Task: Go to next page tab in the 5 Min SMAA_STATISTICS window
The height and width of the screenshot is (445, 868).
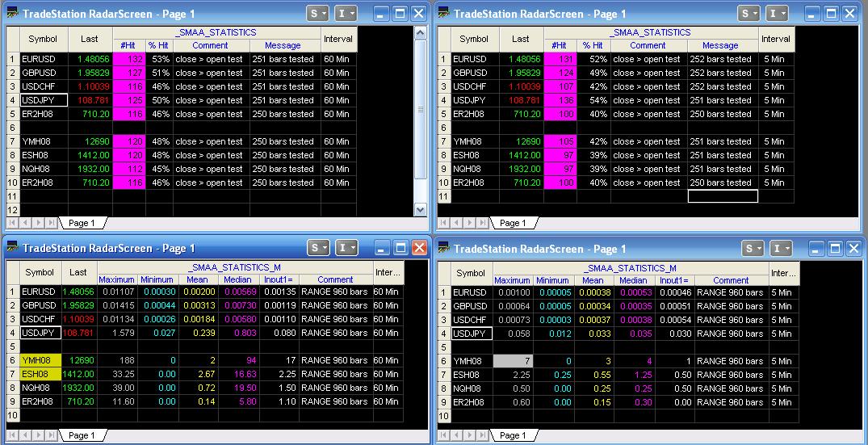Action: 469,223
